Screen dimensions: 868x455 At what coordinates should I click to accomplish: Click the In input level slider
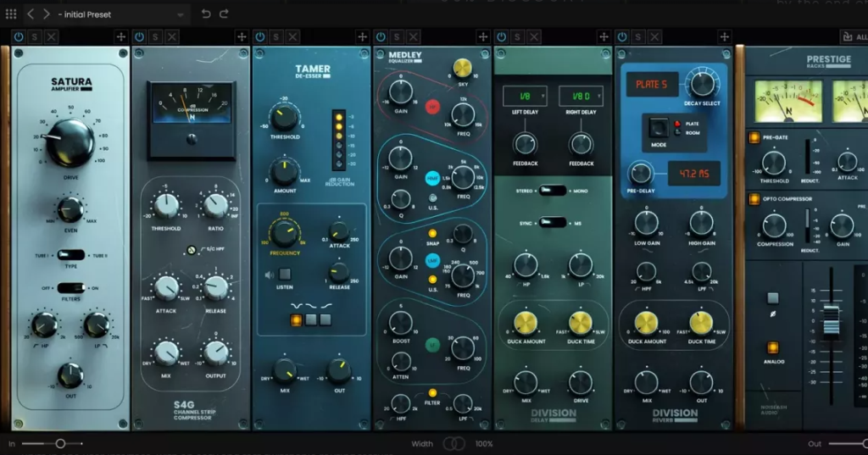point(53,443)
